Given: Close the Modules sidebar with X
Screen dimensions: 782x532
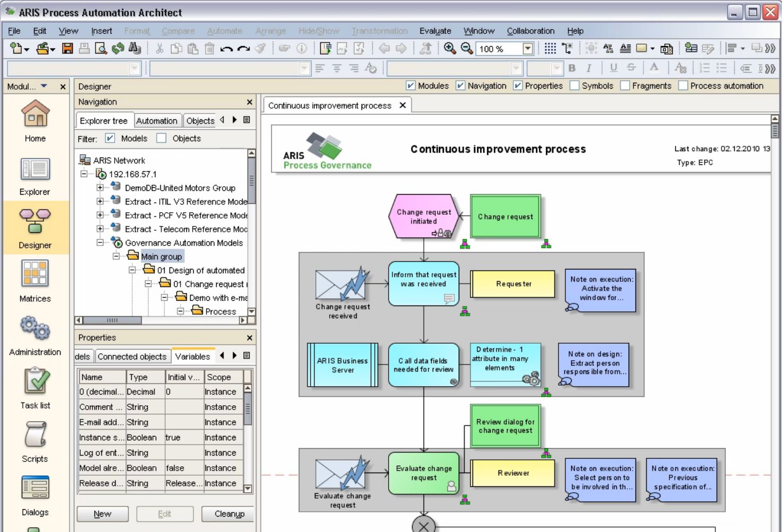Looking at the screenshot, I should click(x=63, y=86).
